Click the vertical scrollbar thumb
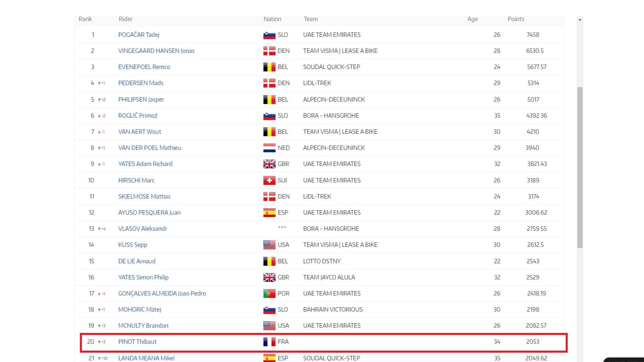644x362 pixels. coord(580,167)
